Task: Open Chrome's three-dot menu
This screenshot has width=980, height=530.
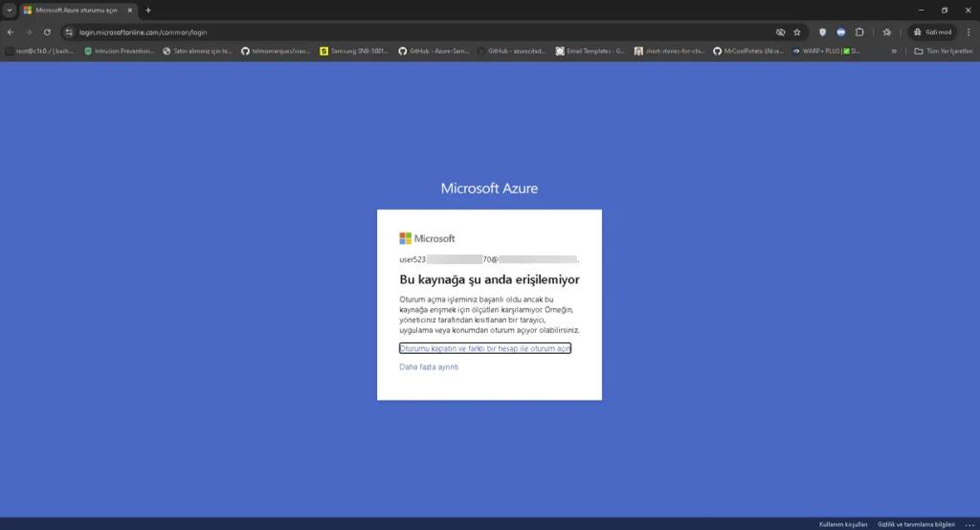Action: pyautogui.click(x=967, y=32)
